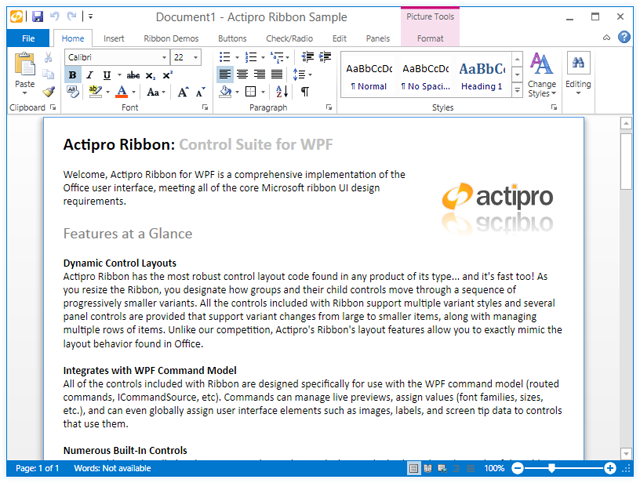Expand the Bullets list dropdown arrow

pyautogui.click(x=237, y=58)
